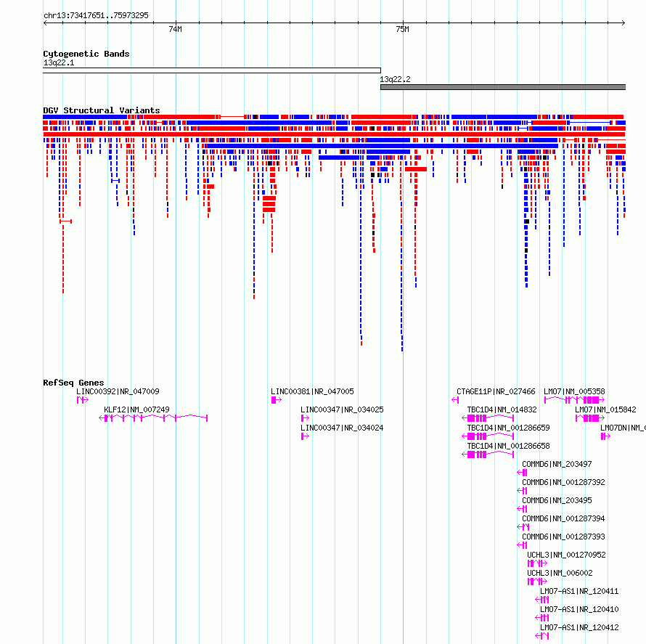Click the COMMD6|NM_203497 label
The image size is (646, 644).
pyautogui.click(x=557, y=464)
